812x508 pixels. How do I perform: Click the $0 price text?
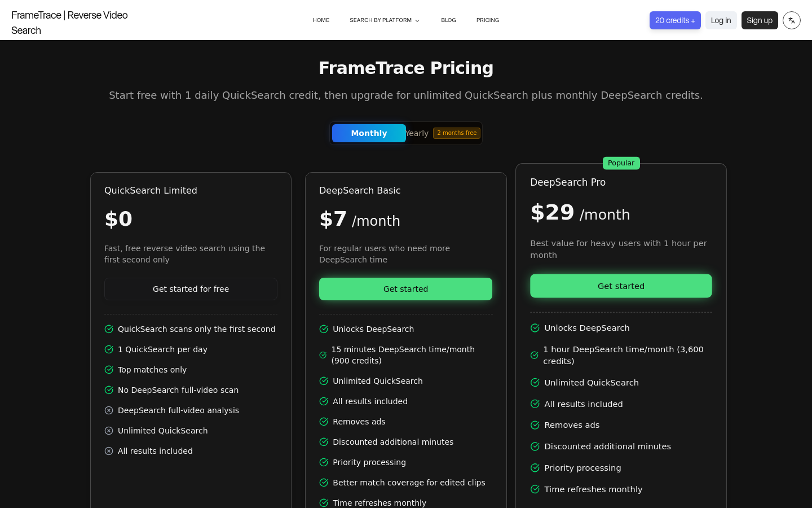pyautogui.click(x=118, y=219)
